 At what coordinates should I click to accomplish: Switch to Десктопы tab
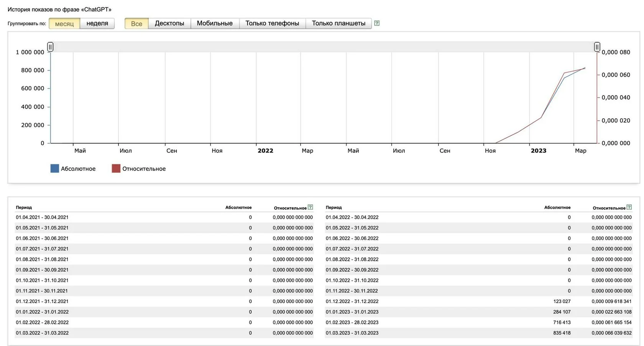(x=169, y=23)
